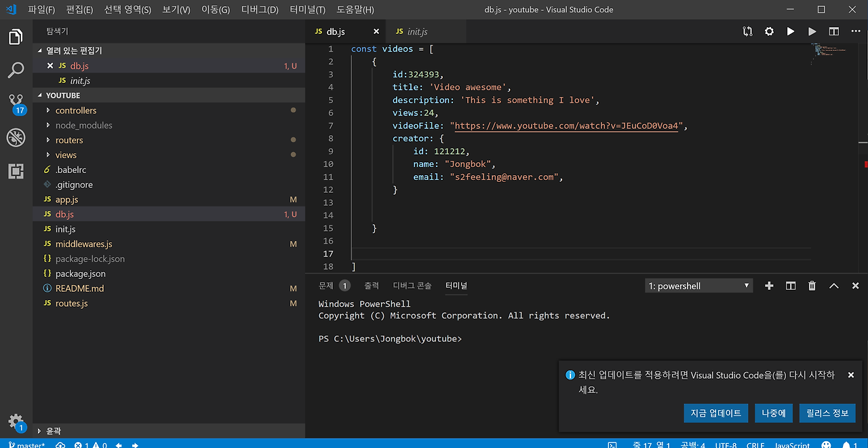Open the Debug view icon
The image size is (868, 448).
point(16,138)
